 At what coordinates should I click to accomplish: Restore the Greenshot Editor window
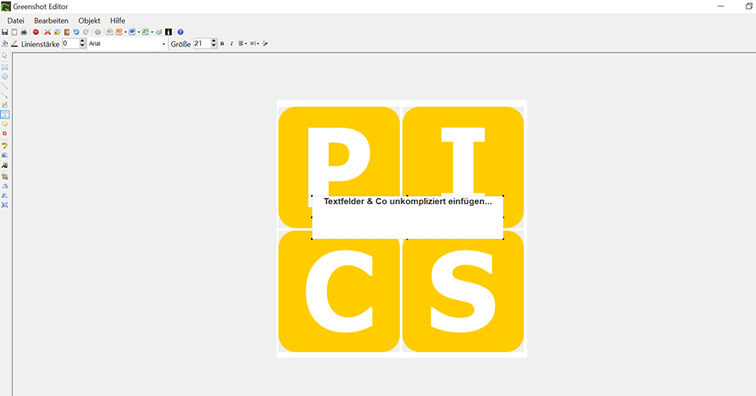coord(749,6)
